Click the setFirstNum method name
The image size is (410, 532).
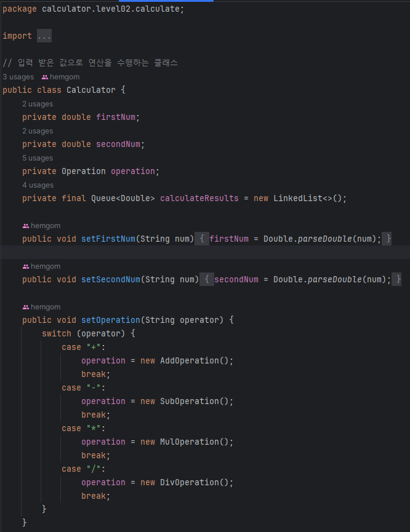(108, 239)
